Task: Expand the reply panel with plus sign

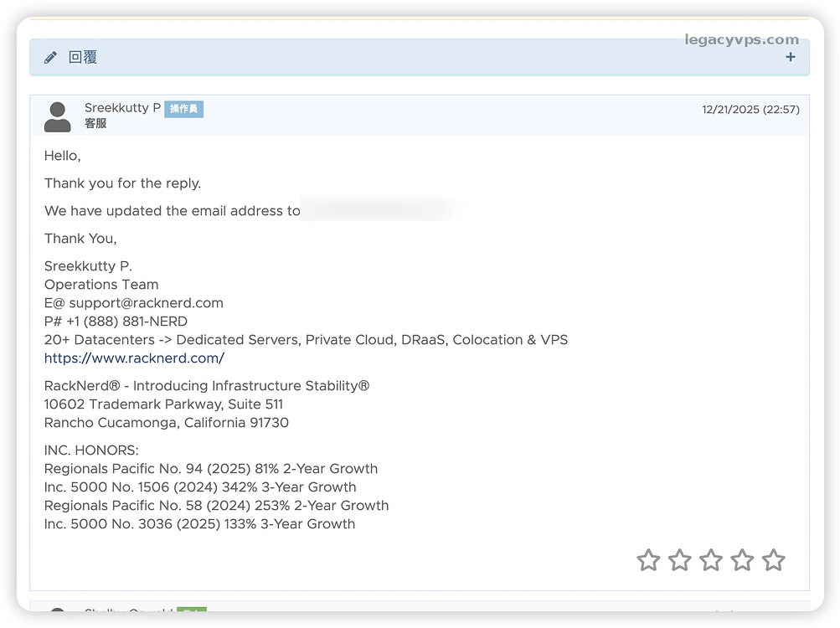Action: tap(791, 57)
